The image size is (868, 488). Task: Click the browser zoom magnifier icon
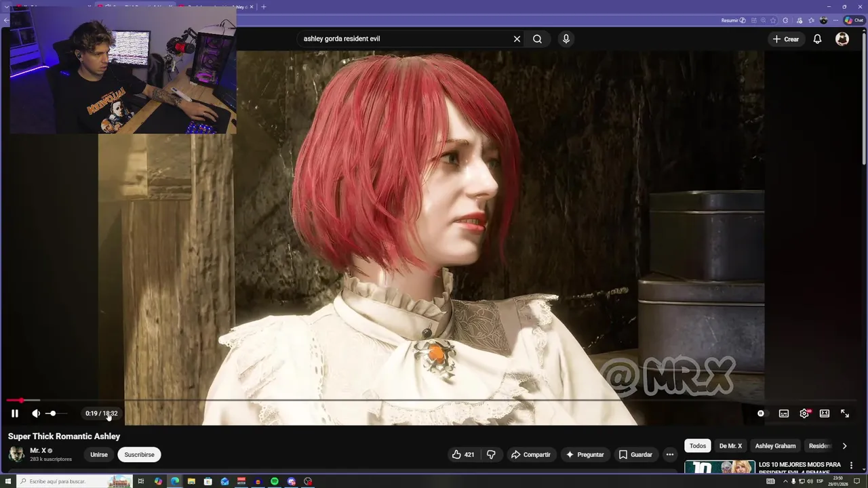764,20
